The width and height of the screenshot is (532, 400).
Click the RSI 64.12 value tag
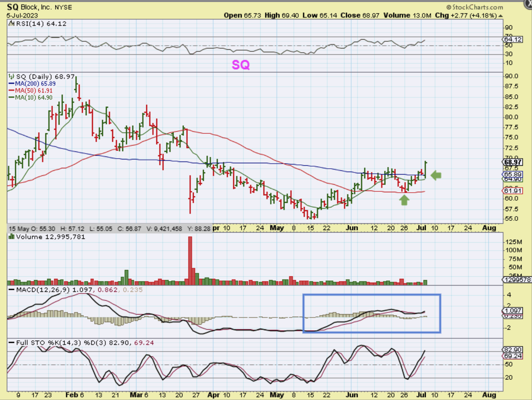click(x=513, y=40)
